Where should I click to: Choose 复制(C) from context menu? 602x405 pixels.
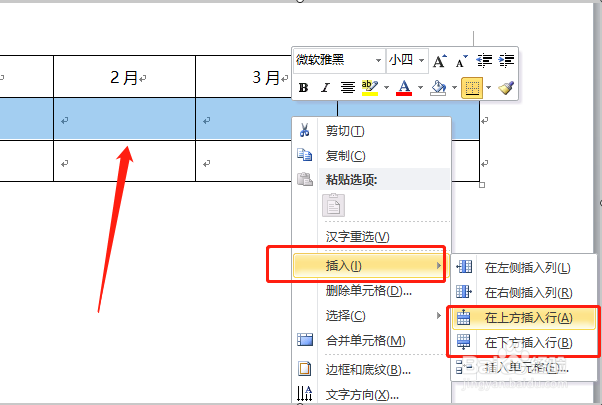[x=371, y=156]
